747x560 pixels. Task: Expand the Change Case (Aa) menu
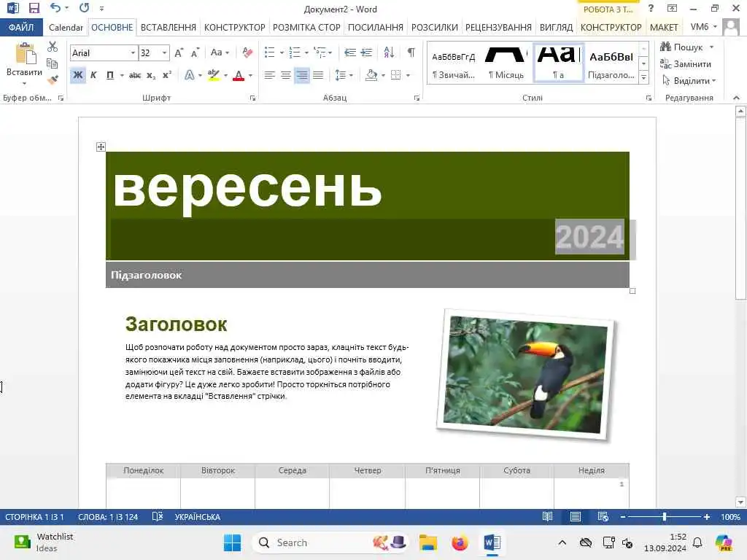pyautogui.click(x=220, y=52)
